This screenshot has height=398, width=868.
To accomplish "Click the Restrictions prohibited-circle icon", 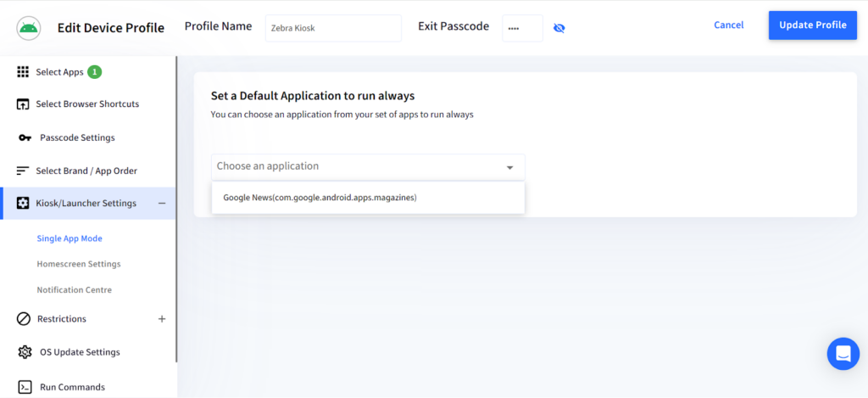I will tap(24, 319).
